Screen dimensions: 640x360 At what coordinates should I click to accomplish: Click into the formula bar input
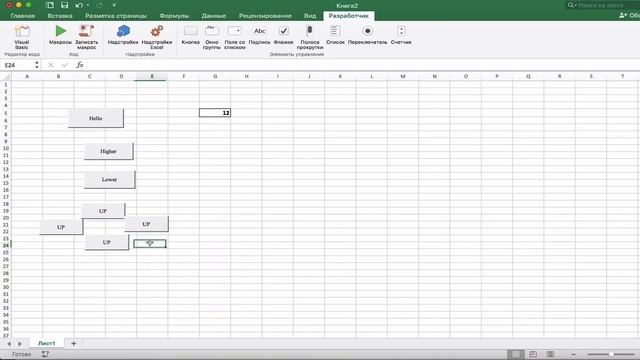(363, 65)
